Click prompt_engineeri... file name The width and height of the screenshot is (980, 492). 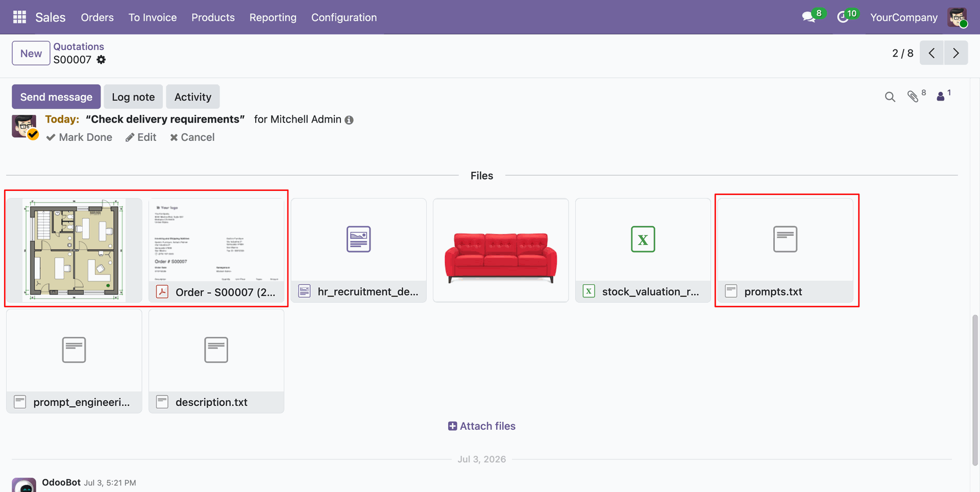82,402
